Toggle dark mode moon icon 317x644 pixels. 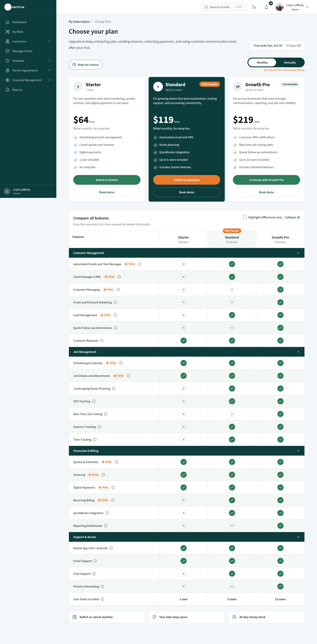254,7
